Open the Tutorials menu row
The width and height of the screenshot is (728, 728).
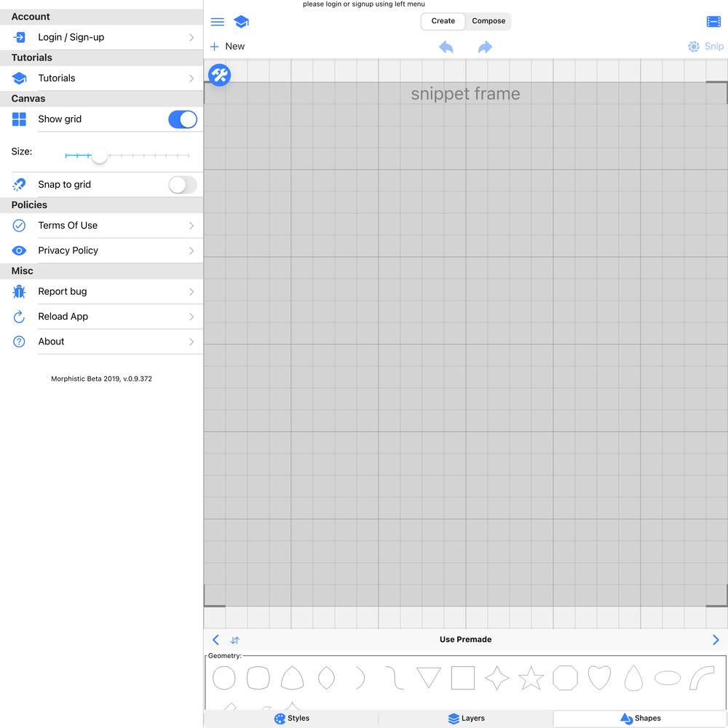[x=102, y=78]
